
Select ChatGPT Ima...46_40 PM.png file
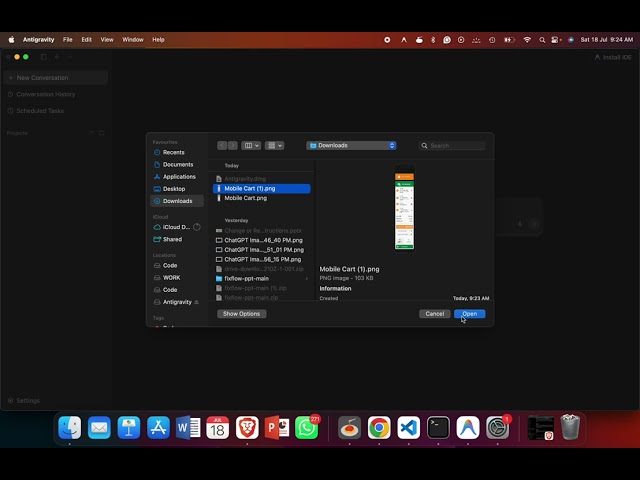point(261,240)
